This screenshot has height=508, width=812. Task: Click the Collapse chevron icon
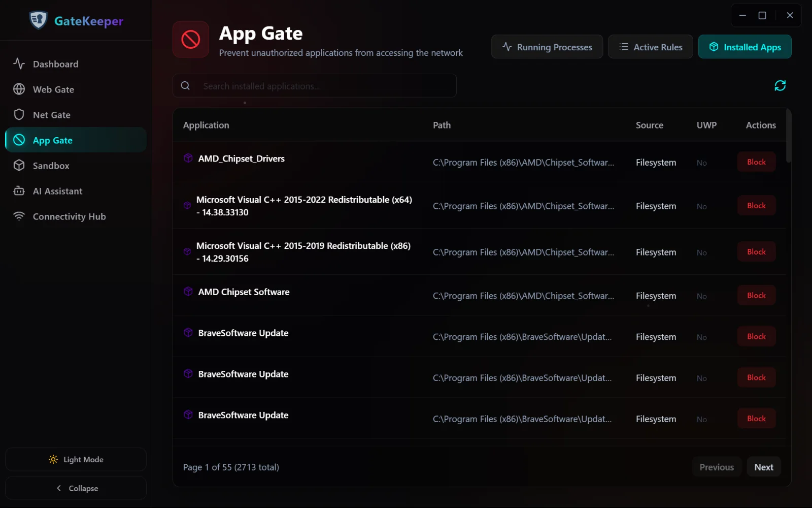(x=59, y=488)
